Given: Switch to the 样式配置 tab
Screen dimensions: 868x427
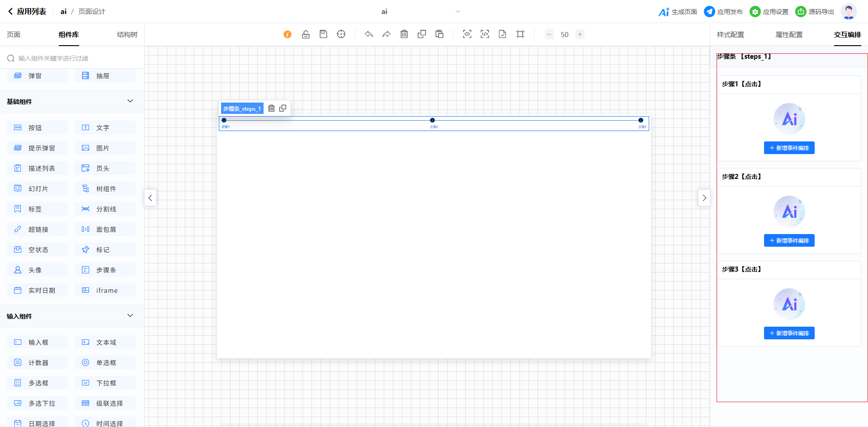Looking at the screenshot, I should coord(730,35).
